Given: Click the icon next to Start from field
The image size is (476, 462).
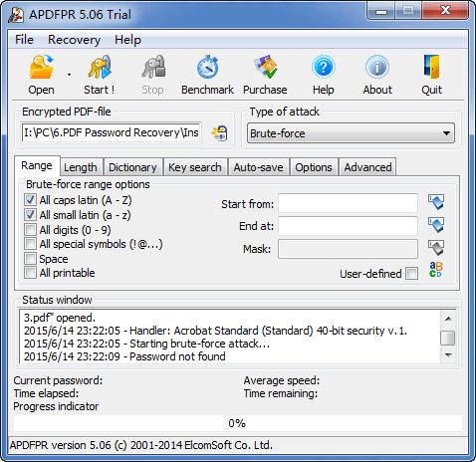Looking at the screenshot, I should click(x=436, y=202).
